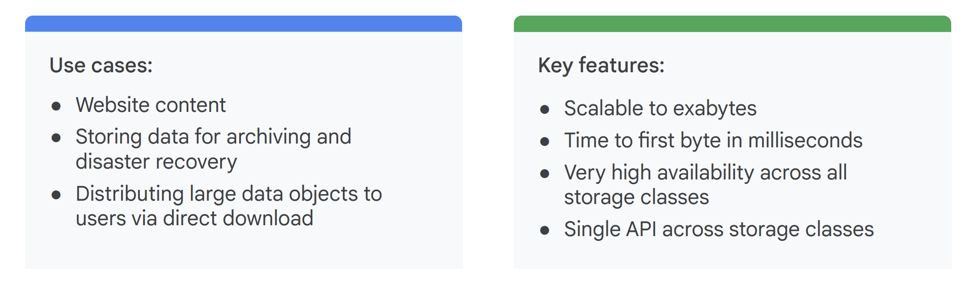Viewport: 980px width, 289px height.
Task: Click the bullet dot beside "Distributing large data objects"
Action: pos(56,195)
